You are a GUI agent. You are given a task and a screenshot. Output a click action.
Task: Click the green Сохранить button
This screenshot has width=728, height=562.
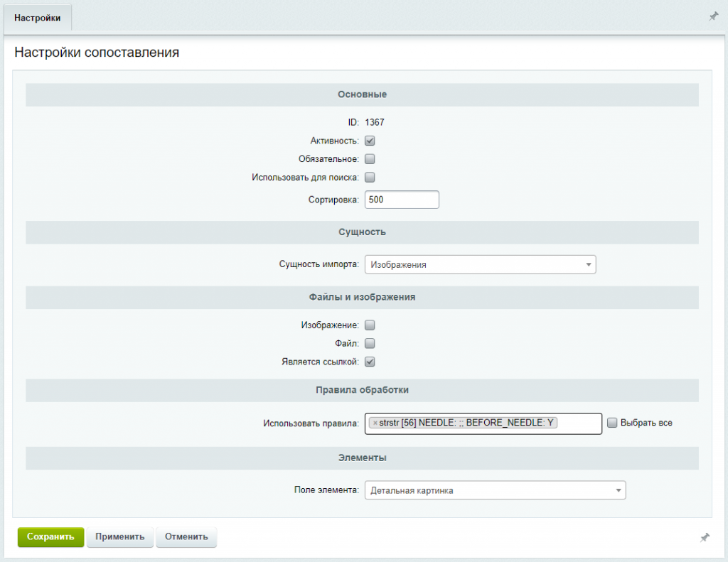50,537
